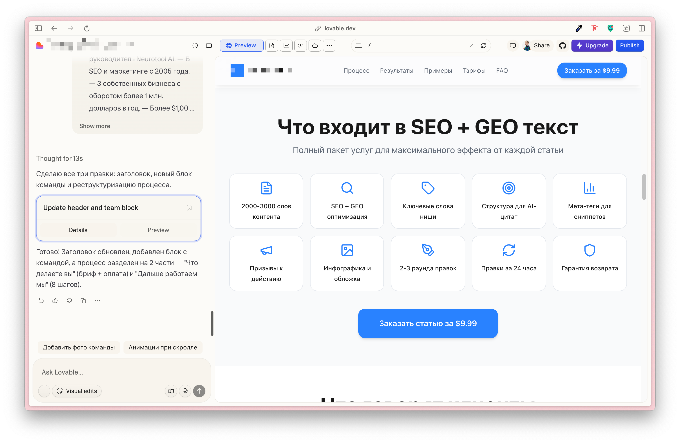Viewport: 680px width, 443px height.
Task: Click the bar chart icon of the meta-tags card
Action: (x=589, y=188)
